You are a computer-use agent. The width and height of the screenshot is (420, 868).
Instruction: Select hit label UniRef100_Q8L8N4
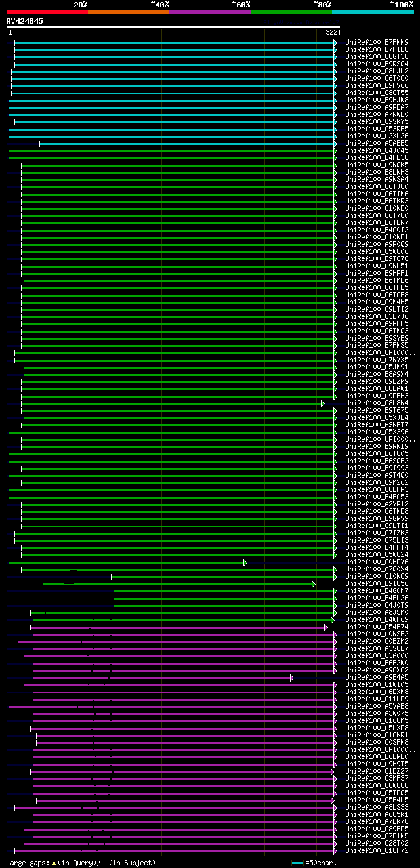click(377, 403)
